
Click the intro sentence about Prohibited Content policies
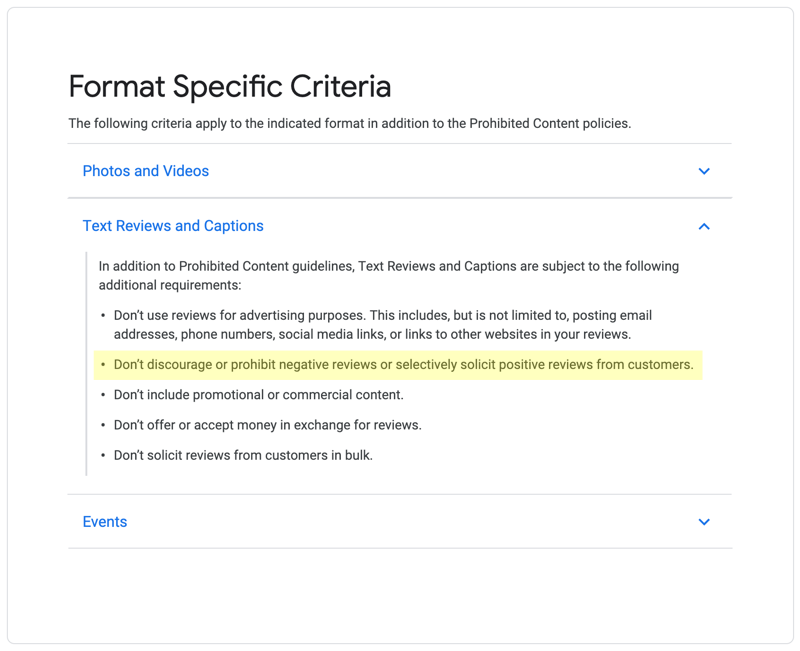(350, 123)
